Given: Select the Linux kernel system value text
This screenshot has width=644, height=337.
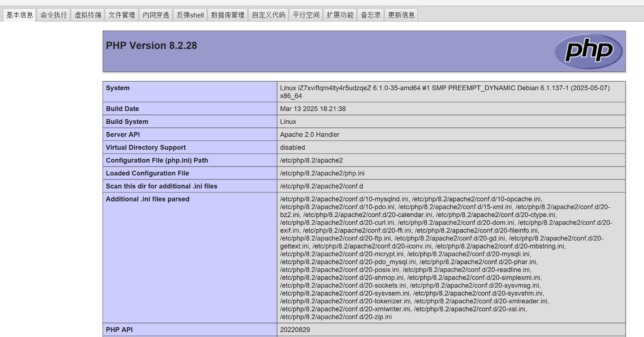Looking at the screenshot, I should pos(445,92).
